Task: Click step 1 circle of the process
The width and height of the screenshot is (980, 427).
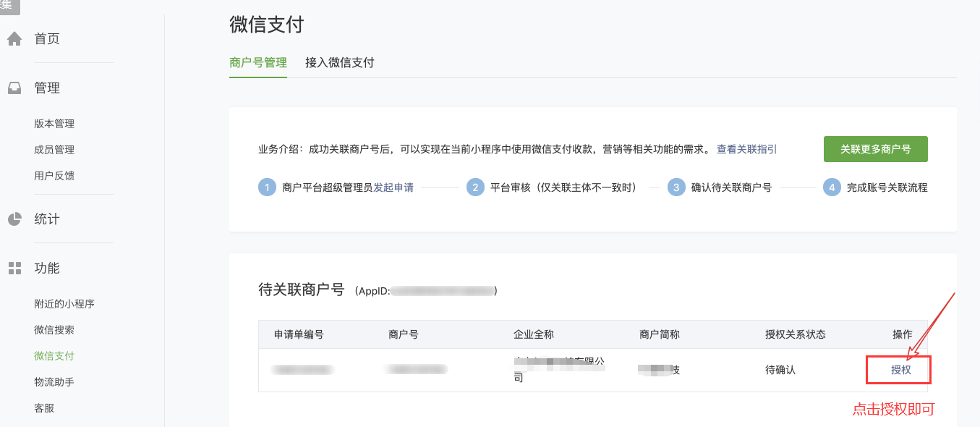Action: click(267, 187)
